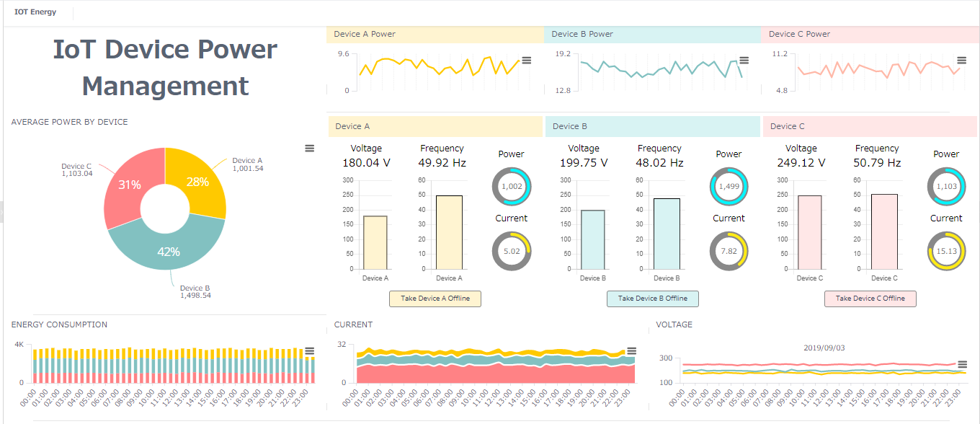
Task: Click Device B Current gauge showing 7.82
Action: pyautogui.click(x=729, y=251)
